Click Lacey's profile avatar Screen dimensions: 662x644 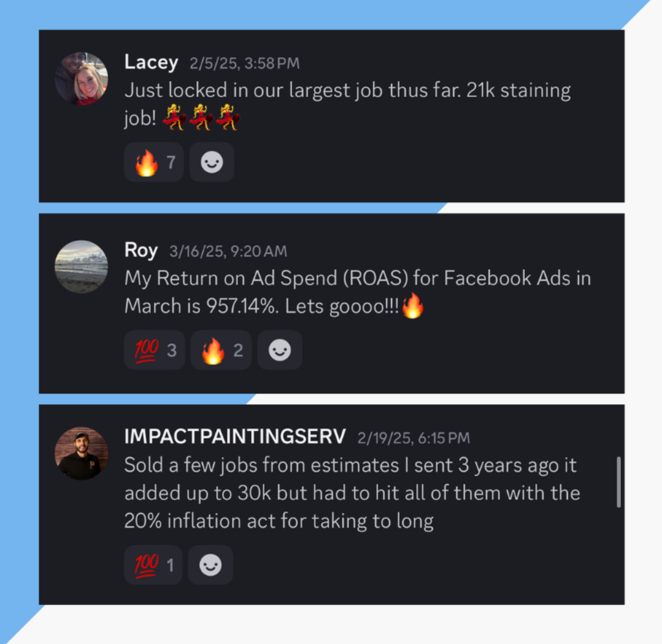coord(82,78)
